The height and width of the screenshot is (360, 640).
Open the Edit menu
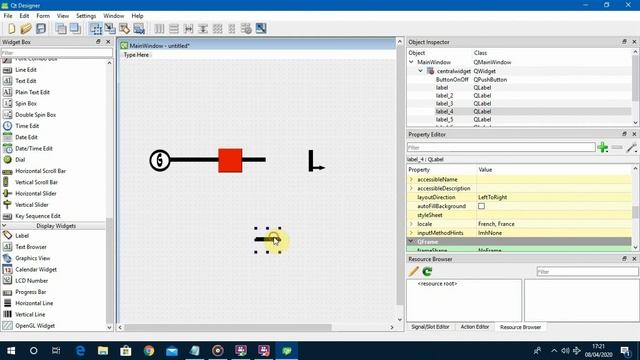(24, 16)
